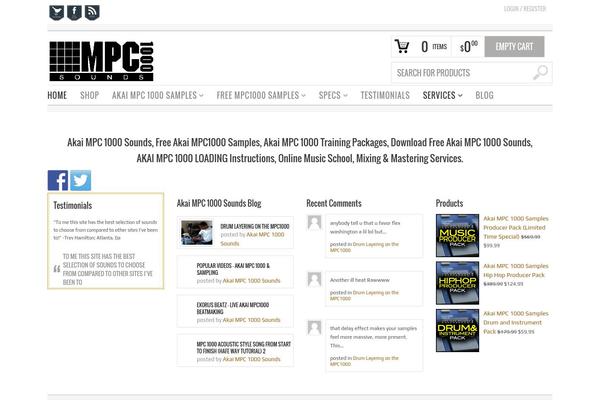The width and height of the screenshot is (600, 400).
Task: Open the Testimonials menu item
Action: (x=385, y=95)
